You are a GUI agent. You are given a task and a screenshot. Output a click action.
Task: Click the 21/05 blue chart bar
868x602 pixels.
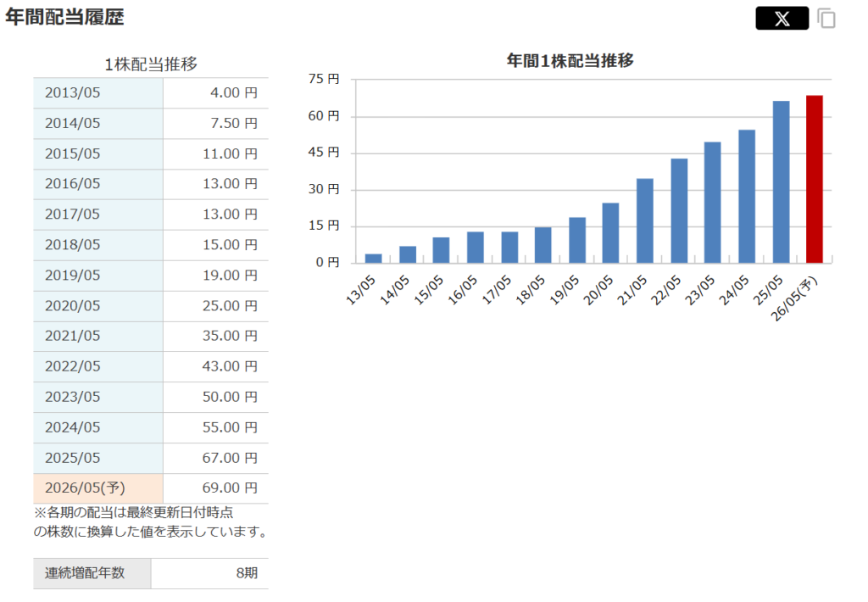click(x=645, y=220)
